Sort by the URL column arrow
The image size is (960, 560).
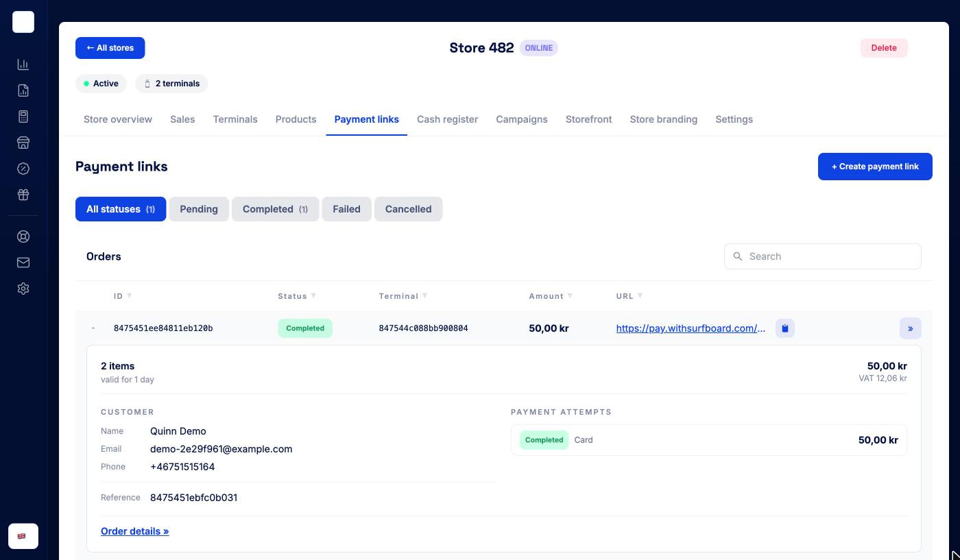click(640, 295)
